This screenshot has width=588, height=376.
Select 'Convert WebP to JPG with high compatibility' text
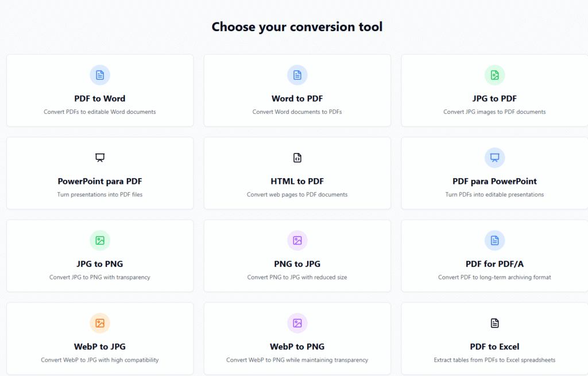100,360
